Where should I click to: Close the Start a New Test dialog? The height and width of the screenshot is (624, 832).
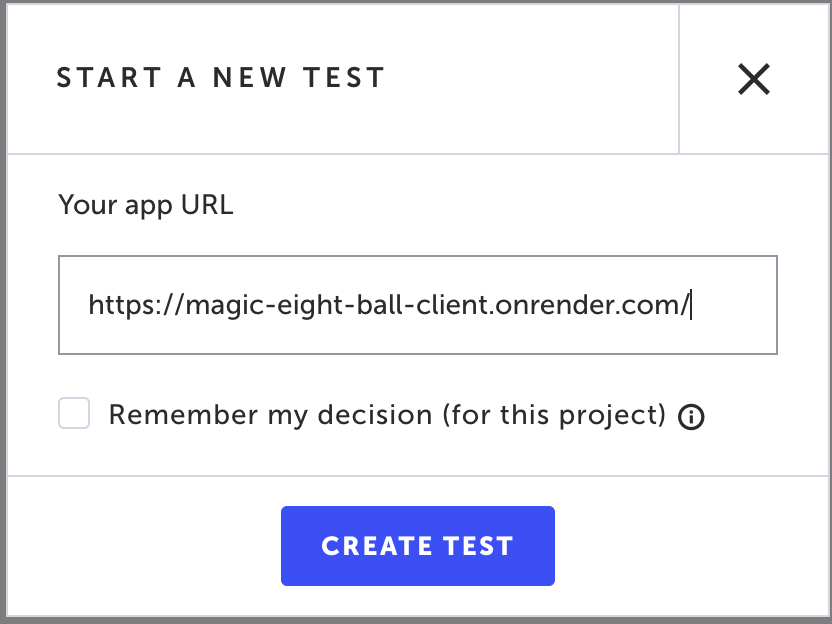click(753, 79)
